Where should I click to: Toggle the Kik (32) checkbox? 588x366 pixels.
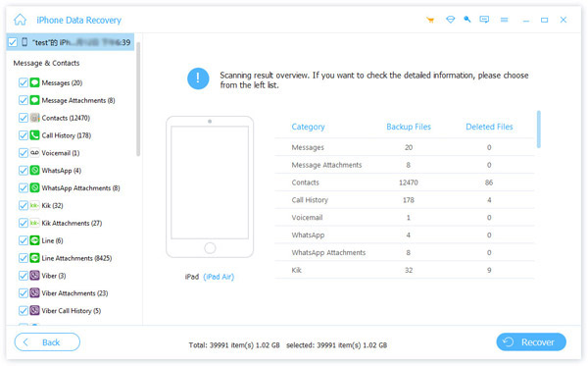(23, 205)
